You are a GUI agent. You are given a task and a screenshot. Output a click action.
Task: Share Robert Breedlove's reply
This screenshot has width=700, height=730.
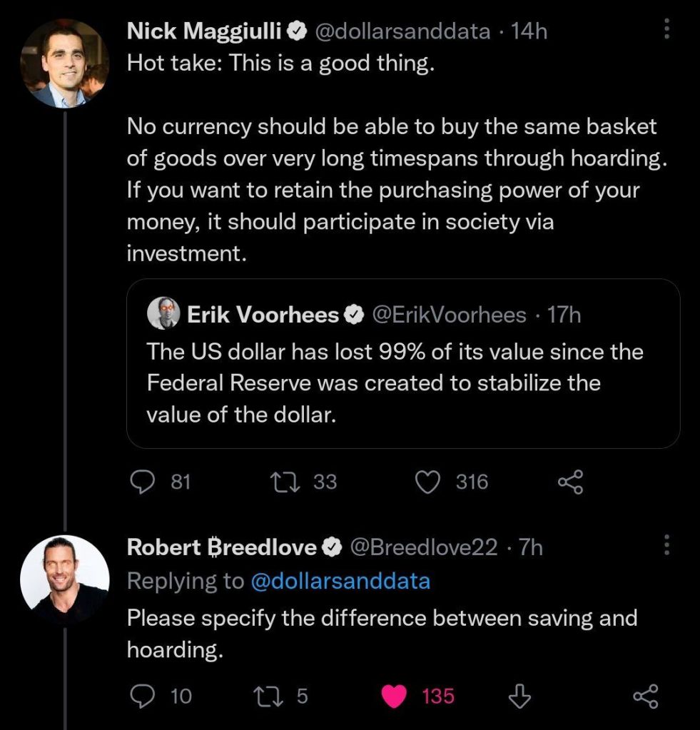click(x=646, y=696)
